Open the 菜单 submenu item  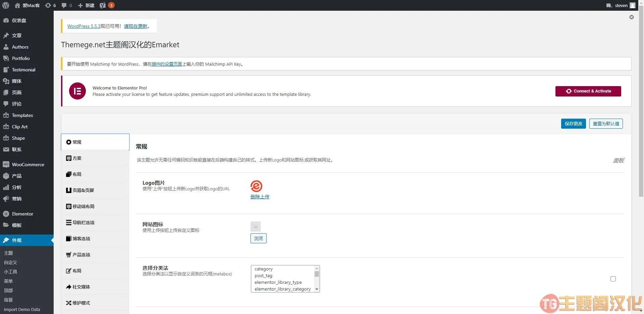click(x=8, y=281)
